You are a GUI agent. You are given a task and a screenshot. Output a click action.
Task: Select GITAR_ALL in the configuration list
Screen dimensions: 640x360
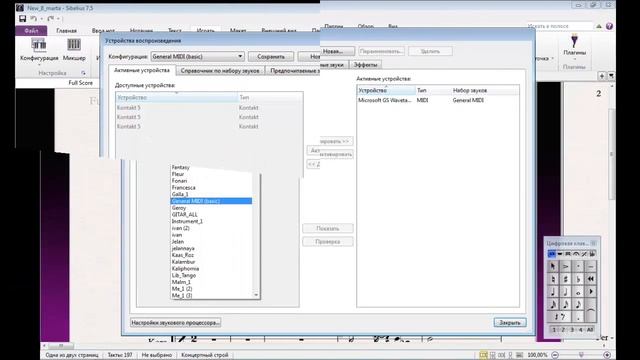211,215
